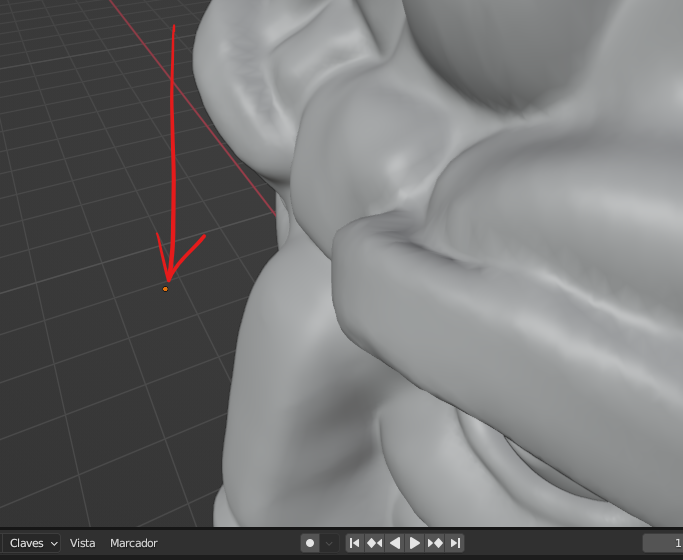Image resolution: width=683 pixels, height=560 pixels.
Task: Toggle the auto keying record button
Action: (x=310, y=543)
